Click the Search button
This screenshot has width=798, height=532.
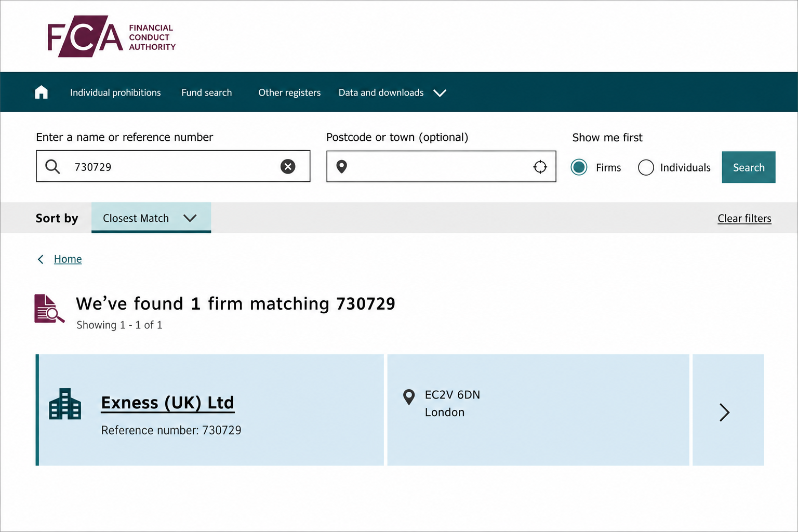pyautogui.click(x=749, y=167)
